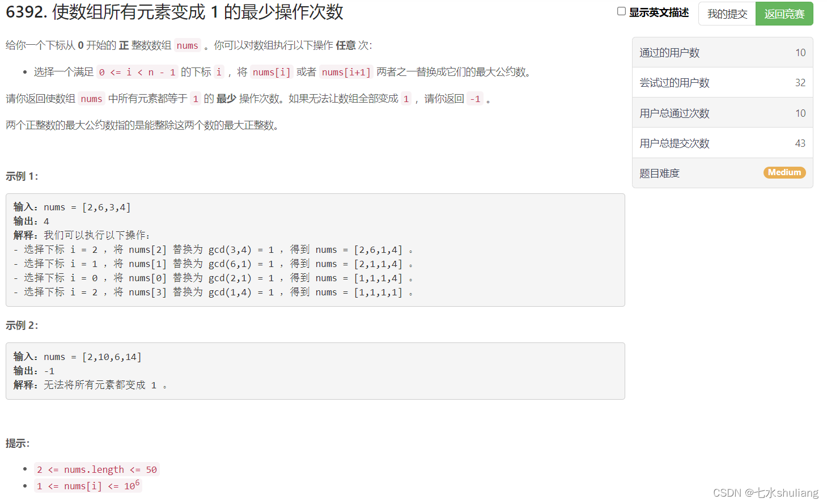Click the sentence defining 最大公约数
The height and width of the screenshot is (504, 827).
pos(143,125)
